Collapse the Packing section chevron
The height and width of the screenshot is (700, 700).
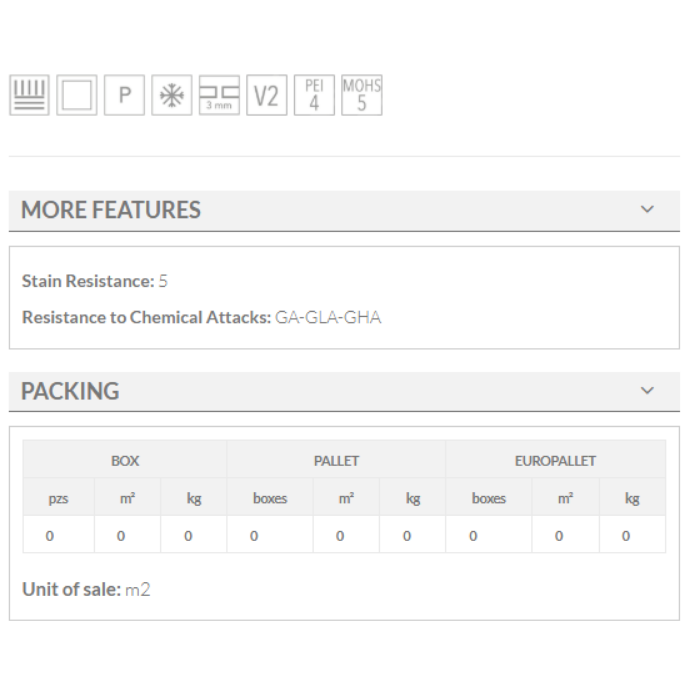[647, 390]
